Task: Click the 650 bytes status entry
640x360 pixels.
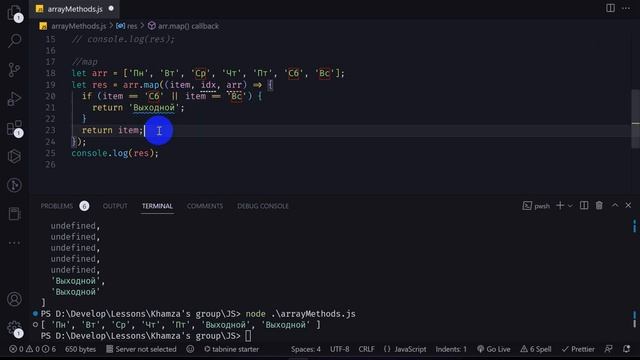Action: [x=80, y=349]
